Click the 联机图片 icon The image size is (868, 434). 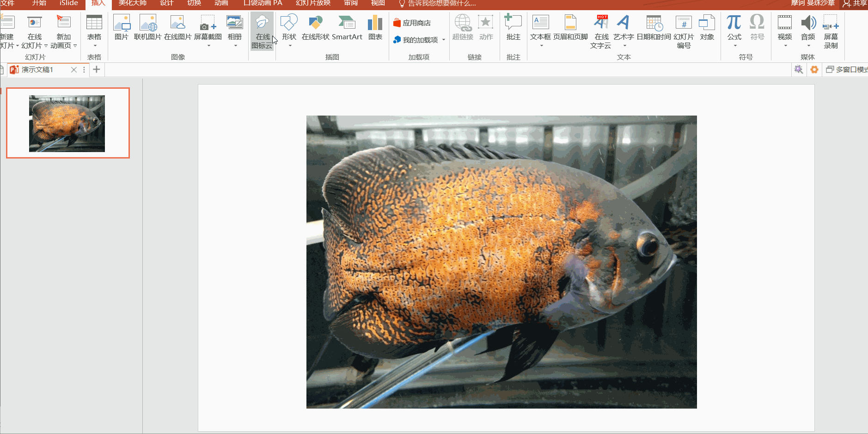(148, 28)
